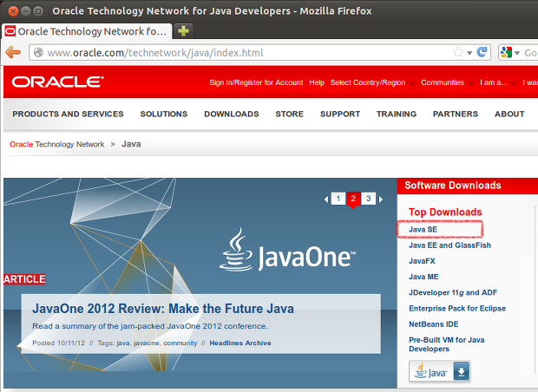Open the address bar history dropdown arrow
This screenshot has width=538, height=392.
[x=469, y=53]
